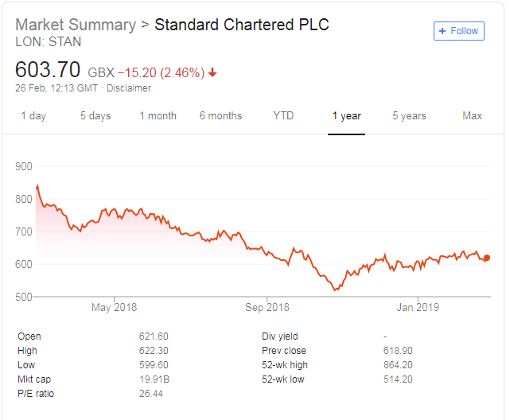
Task: Open the 5 years chart
Action: click(409, 116)
